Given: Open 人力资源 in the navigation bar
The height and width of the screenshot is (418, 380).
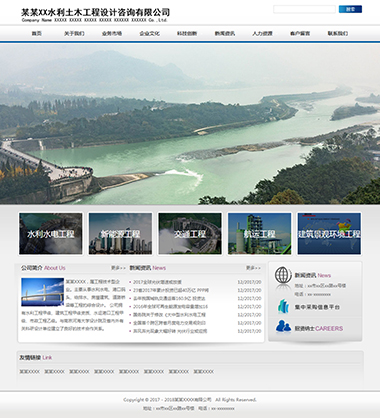Looking at the screenshot, I should click(x=262, y=33).
